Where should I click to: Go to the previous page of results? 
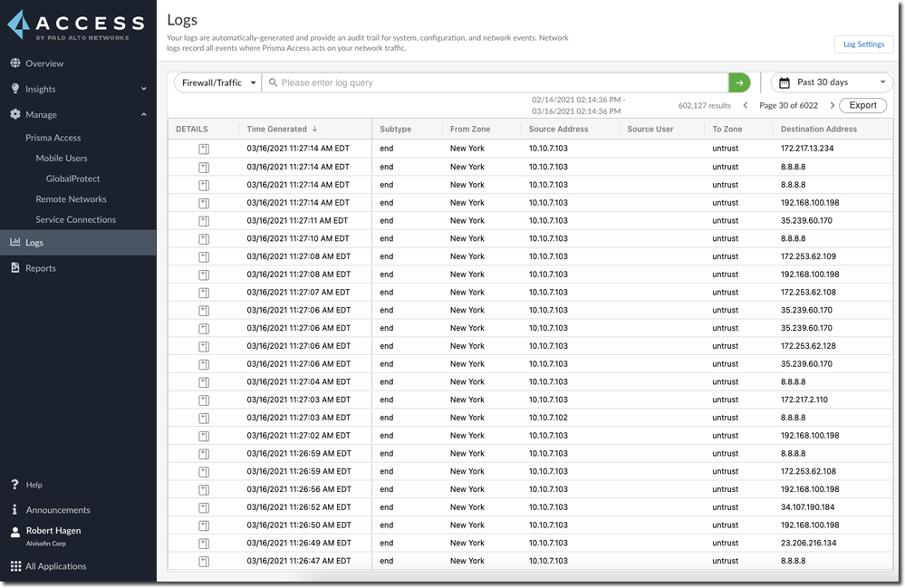746,105
